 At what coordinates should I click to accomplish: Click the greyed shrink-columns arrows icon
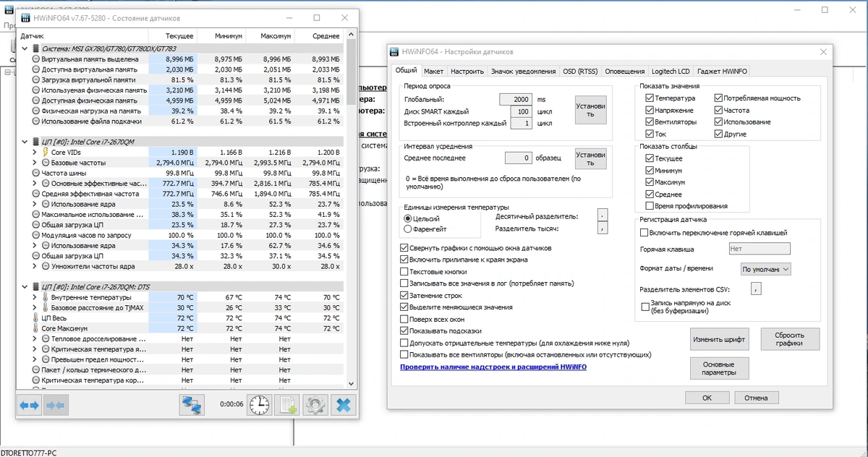click(55, 406)
